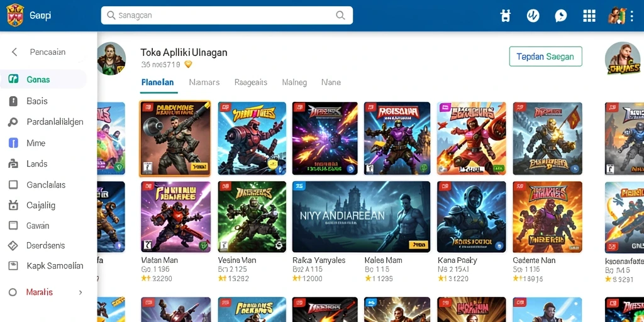Open the Raageaits tab

[251, 82]
